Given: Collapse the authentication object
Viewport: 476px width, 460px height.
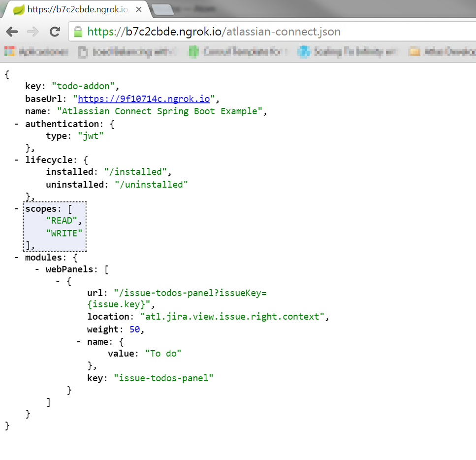Looking at the screenshot, I should pyautogui.click(x=16, y=124).
